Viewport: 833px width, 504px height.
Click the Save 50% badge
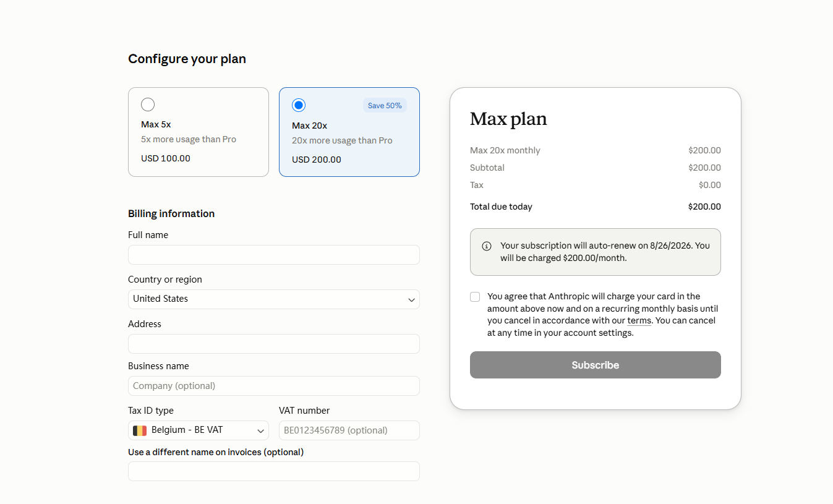pyautogui.click(x=385, y=106)
